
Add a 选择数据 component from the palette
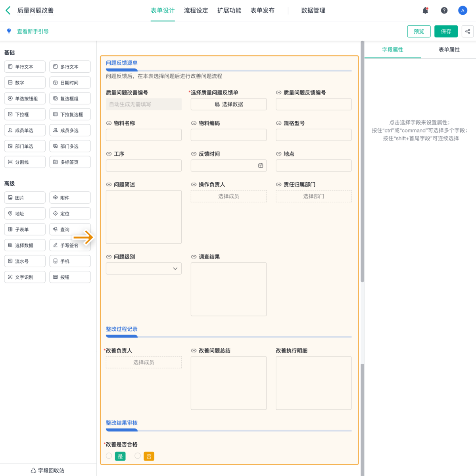tap(25, 245)
